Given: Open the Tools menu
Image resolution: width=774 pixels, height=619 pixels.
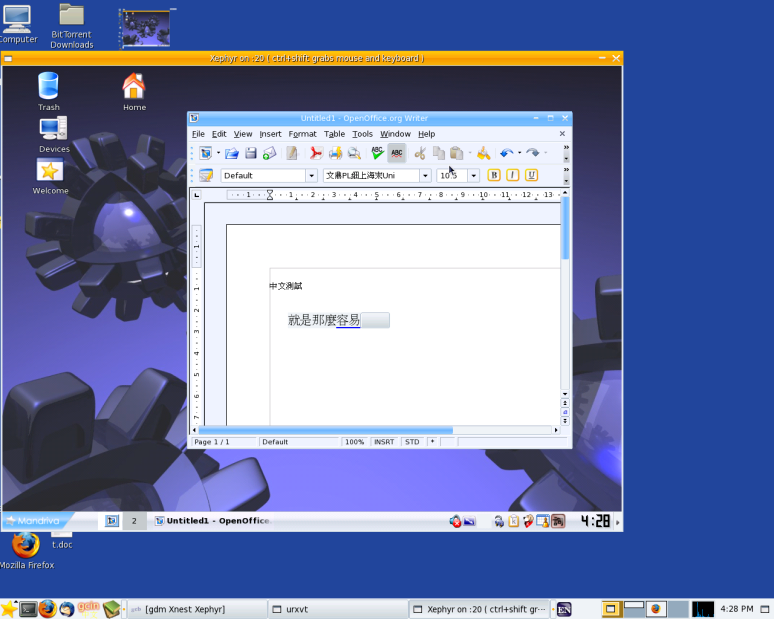Looking at the screenshot, I should coord(362,134).
